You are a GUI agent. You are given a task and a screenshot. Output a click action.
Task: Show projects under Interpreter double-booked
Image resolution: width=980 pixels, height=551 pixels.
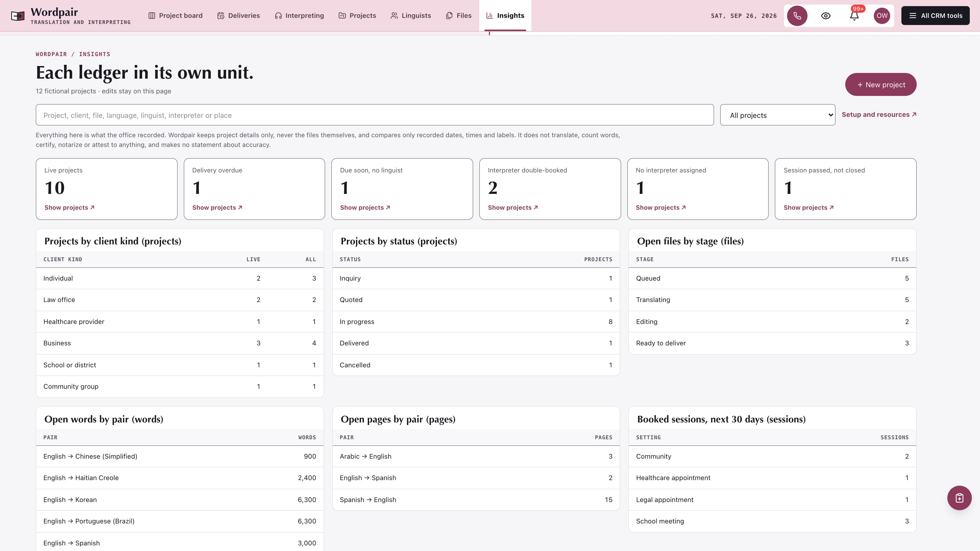(513, 208)
